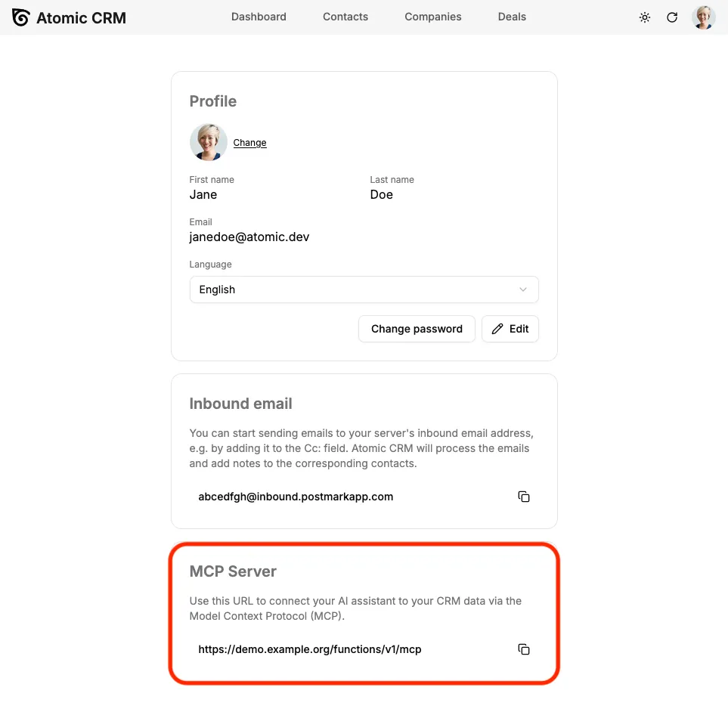Copy the inbound email address

[524, 497]
